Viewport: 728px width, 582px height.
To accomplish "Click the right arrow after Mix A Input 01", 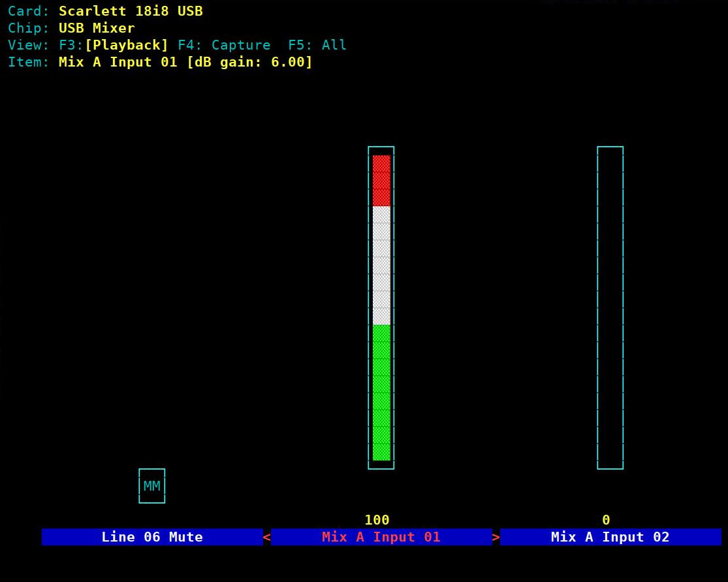I will click(496, 538).
